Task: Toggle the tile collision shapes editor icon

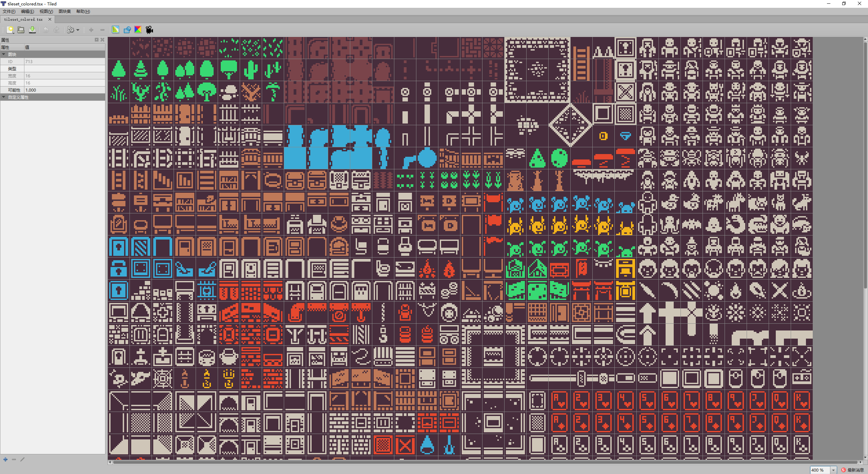Action: [127, 30]
